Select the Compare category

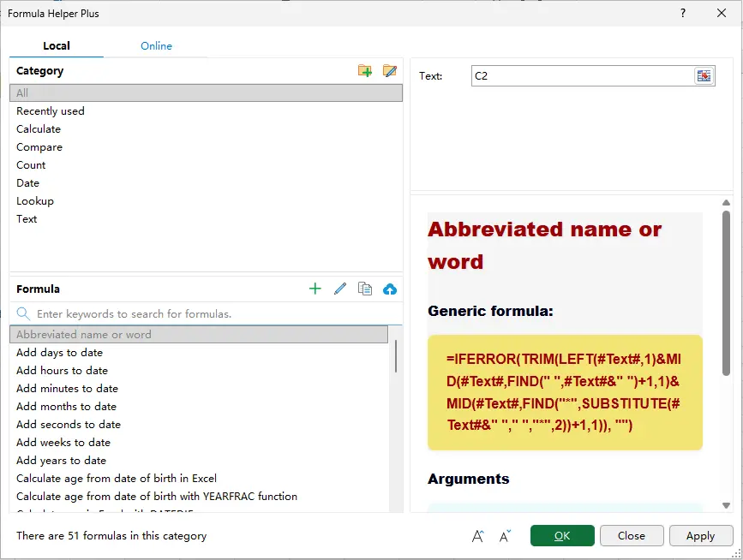point(207,146)
